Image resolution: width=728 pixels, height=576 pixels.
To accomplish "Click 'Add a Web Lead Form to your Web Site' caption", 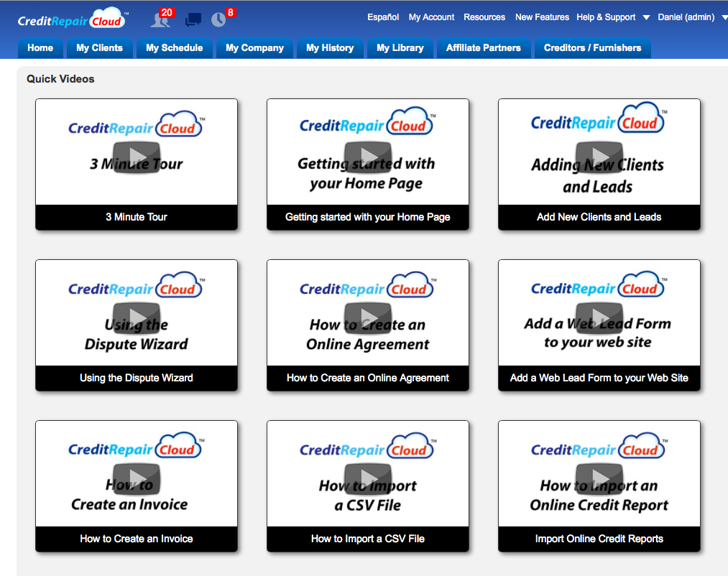I will pos(599,378).
